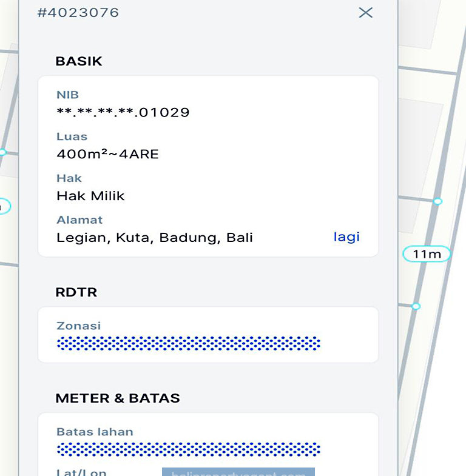Click the watermark banner at the panel bottom

coord(238,472)
